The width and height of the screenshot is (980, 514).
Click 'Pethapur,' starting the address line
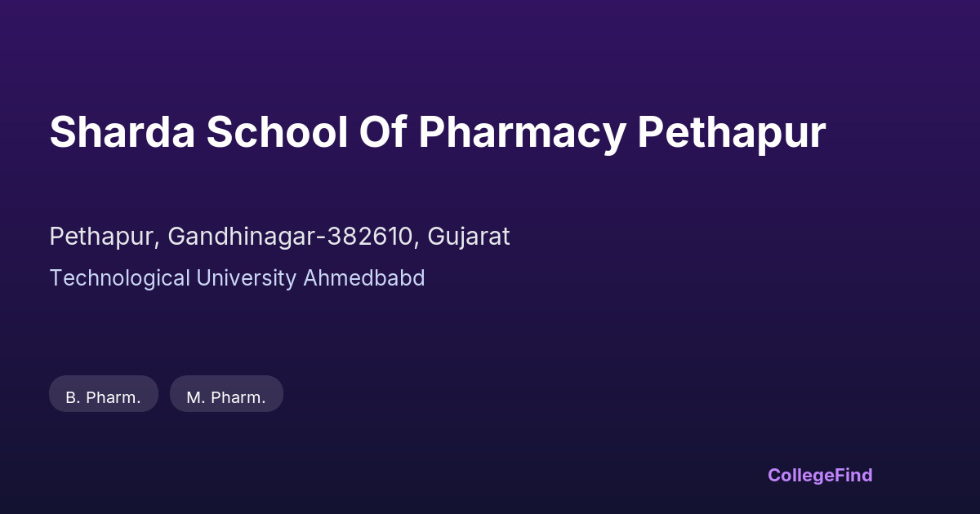[105, 237]
